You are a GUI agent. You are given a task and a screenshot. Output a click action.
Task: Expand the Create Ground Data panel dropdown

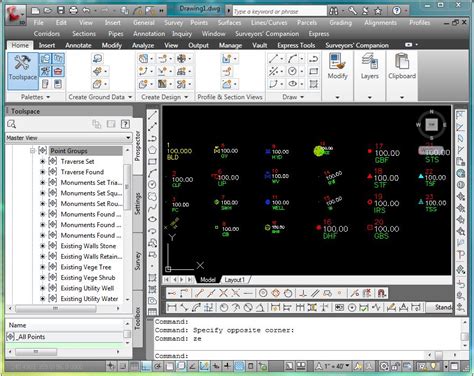pyautogui.click(x=130, y=97)
